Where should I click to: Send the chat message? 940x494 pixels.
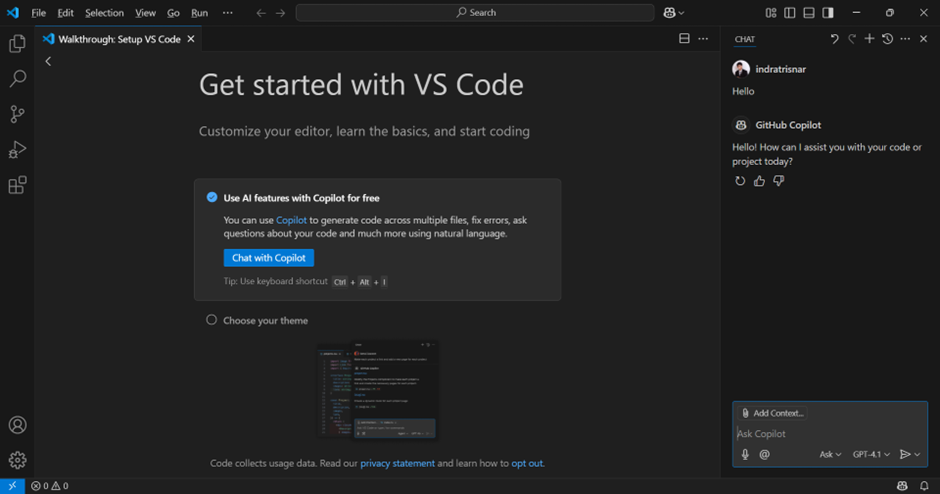click(905, 454)
